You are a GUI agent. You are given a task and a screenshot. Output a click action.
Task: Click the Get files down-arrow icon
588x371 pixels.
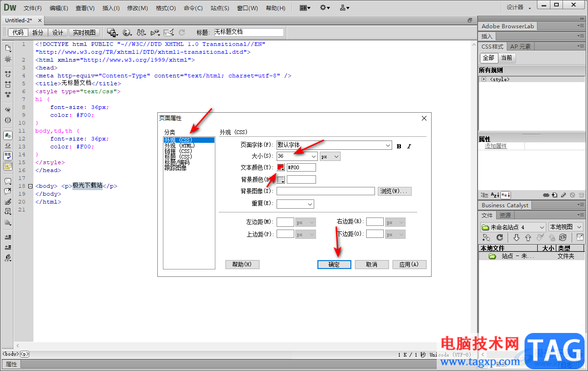[516, 237]
